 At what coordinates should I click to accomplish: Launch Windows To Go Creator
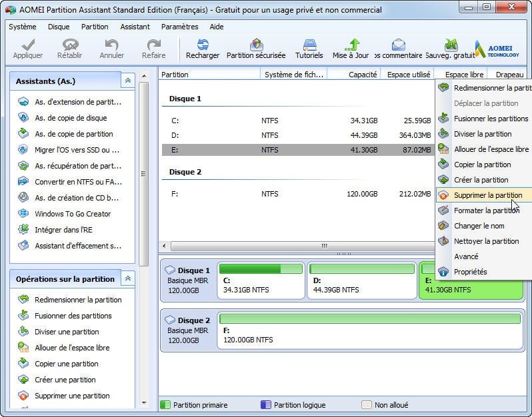(x=65, y=214)
